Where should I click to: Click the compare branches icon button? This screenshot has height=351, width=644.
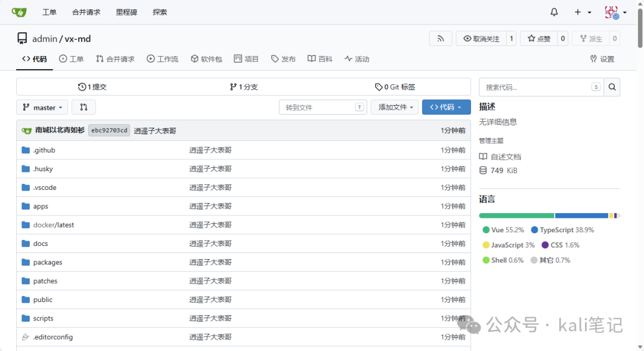84,107
